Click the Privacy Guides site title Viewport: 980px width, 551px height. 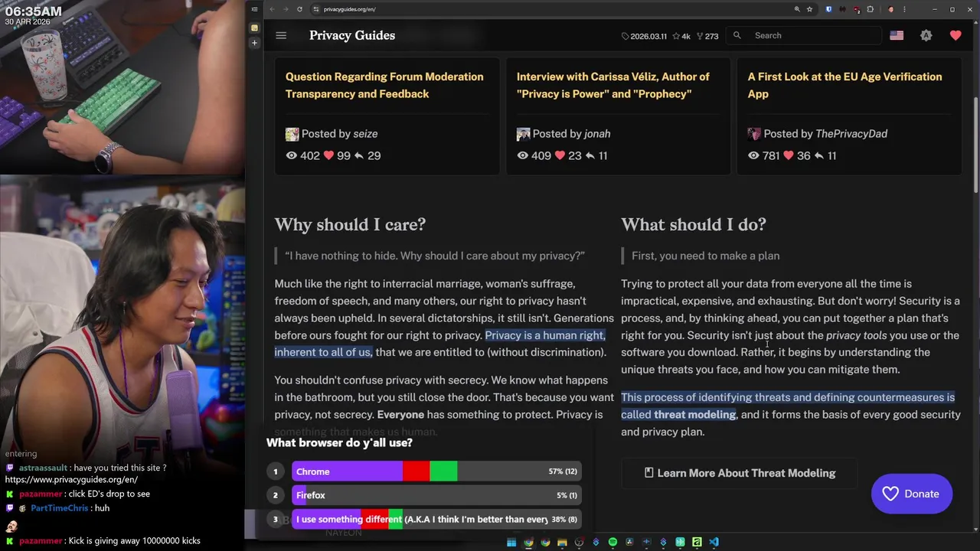click(x=352, y=35)
